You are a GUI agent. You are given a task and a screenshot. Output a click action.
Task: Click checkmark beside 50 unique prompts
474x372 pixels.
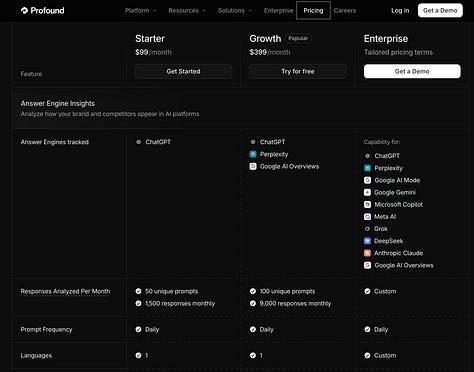click(138, 291)
